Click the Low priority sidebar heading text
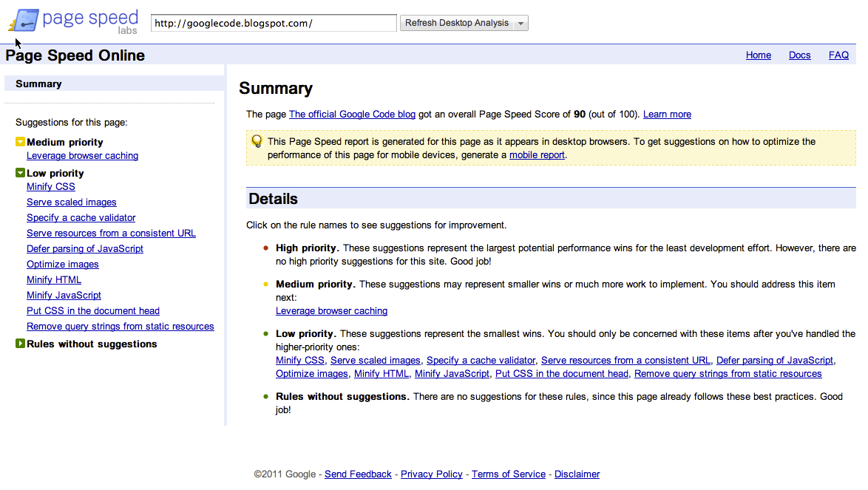This screenshot has width=868, height=490. coord(55,173)
